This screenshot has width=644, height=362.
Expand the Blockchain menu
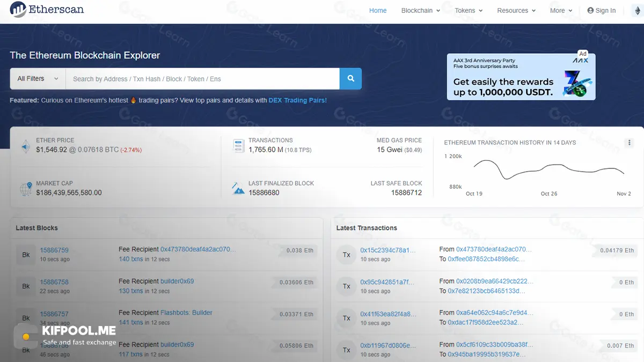tap(421, 11)
